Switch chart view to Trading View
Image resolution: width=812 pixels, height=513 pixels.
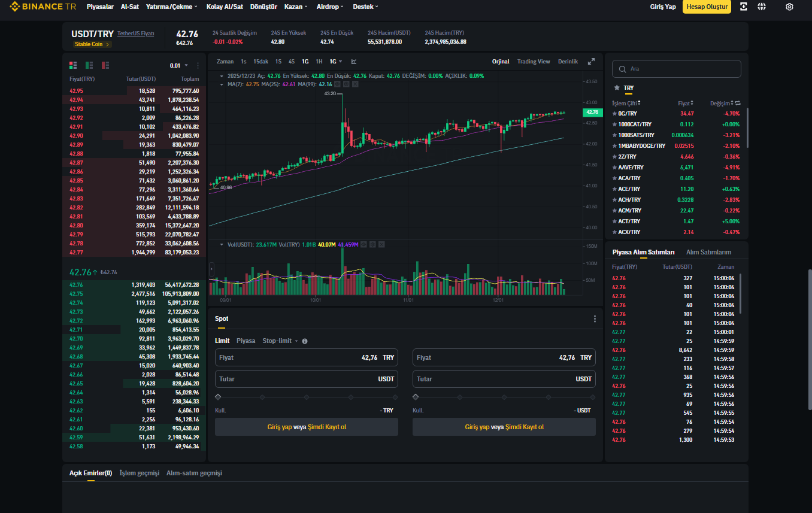534,62
